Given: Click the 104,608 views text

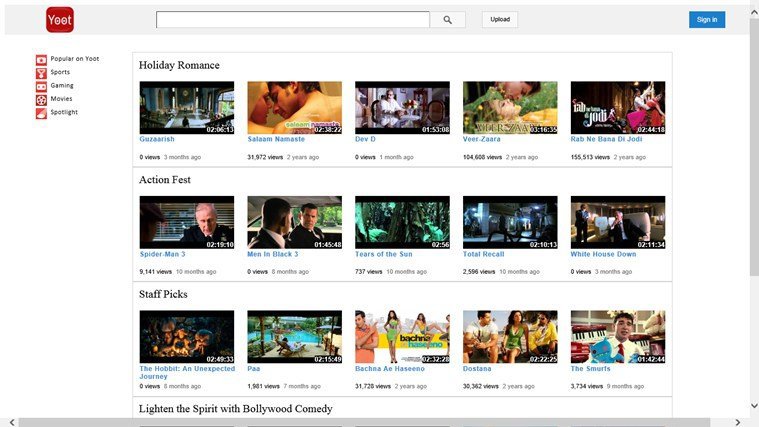Looking at the screenshot, I should [482, 157].
